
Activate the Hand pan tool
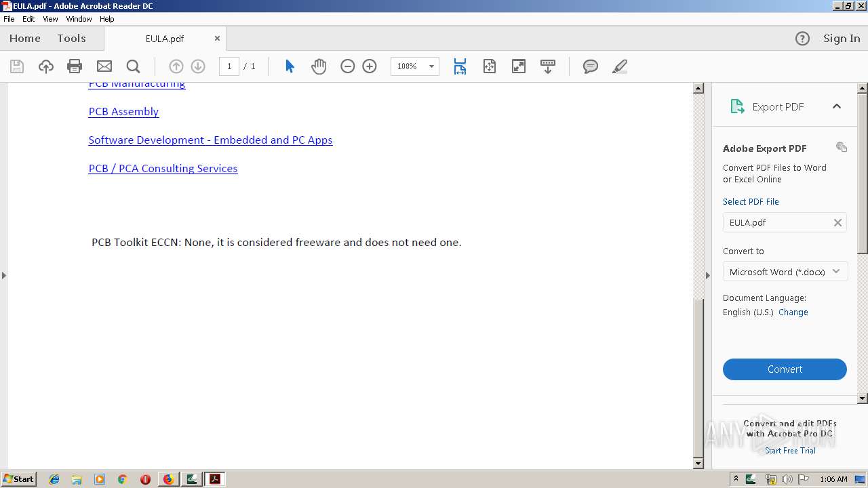pyautogui.click(x=319, y=66)
